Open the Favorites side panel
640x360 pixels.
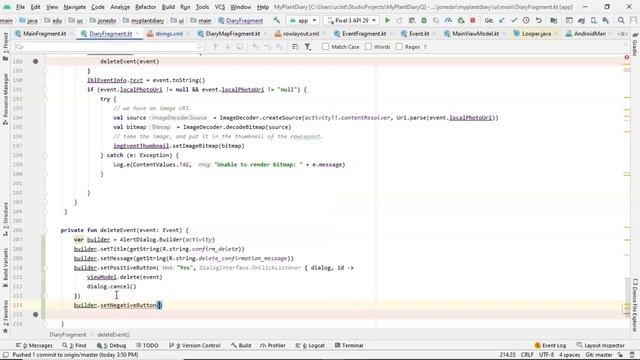(5, 317)
